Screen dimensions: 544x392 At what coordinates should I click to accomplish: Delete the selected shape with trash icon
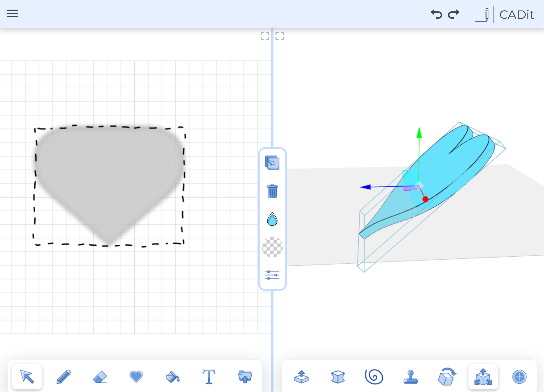click(x=272, y=191)
